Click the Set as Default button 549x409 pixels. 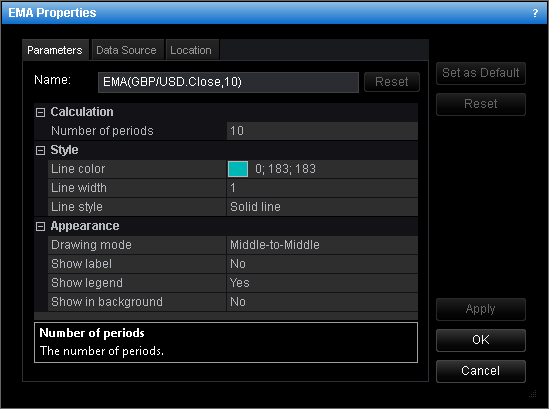pos(481,73)
